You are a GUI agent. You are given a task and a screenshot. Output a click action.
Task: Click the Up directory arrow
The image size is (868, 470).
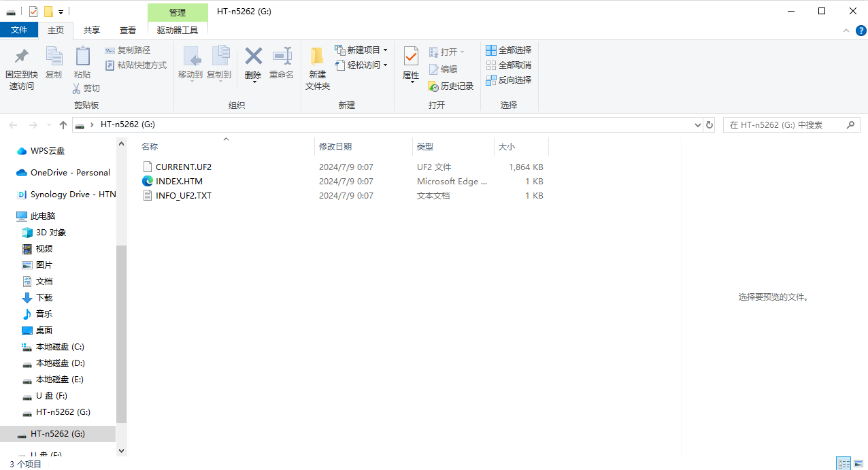(x=63, y=125)
